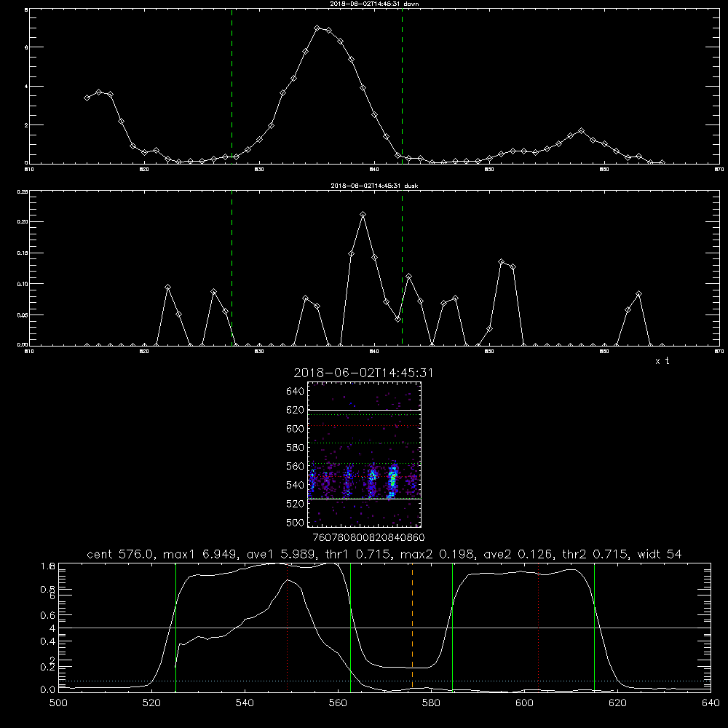728x728 pixels.
Task: Click the 'cent 576.0' value in the stats line
Action: pos(121,554)
